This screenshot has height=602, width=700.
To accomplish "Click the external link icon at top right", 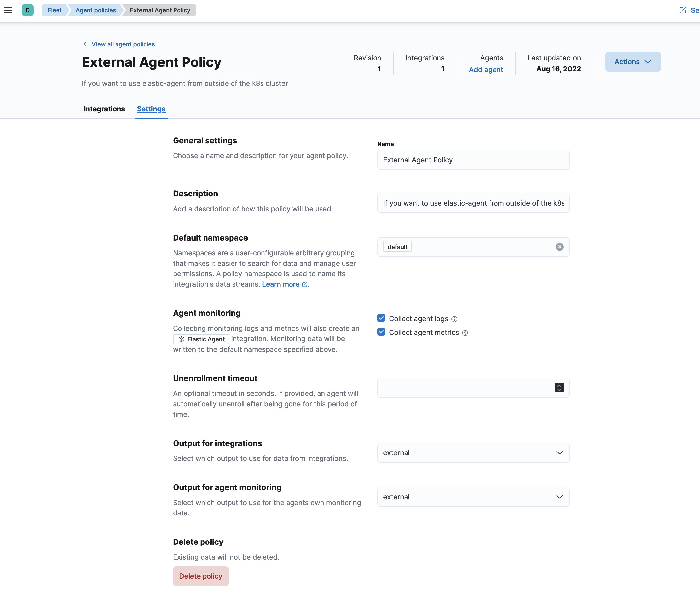I will tap(683, 10).
